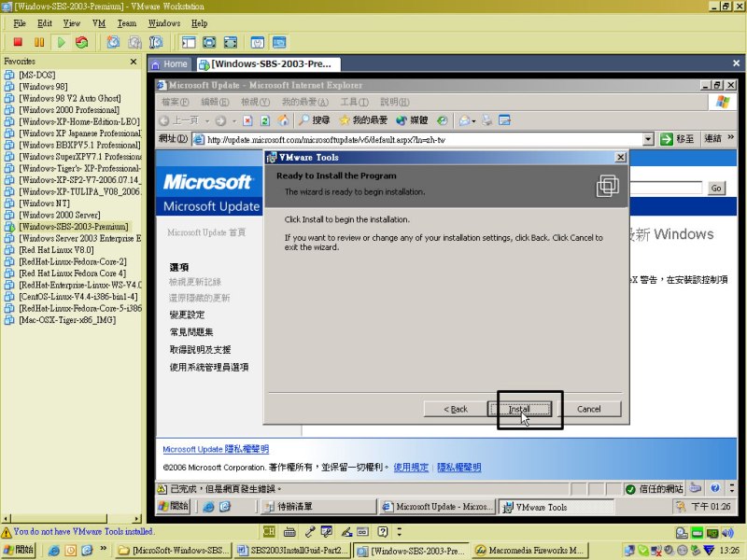Click IE Back (上一頁) arrow button
This screenshot has height=560, width=747.
coord(178,120)
